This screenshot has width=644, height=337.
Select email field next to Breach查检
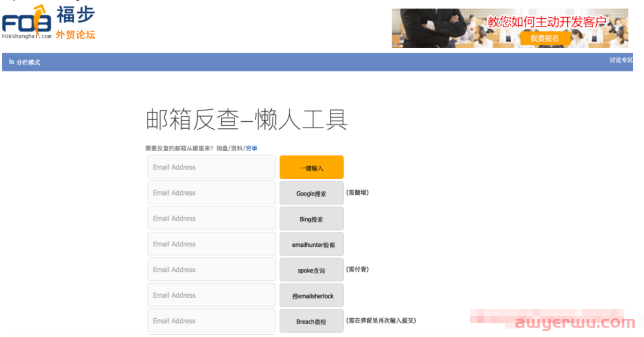tap(211, 321)
